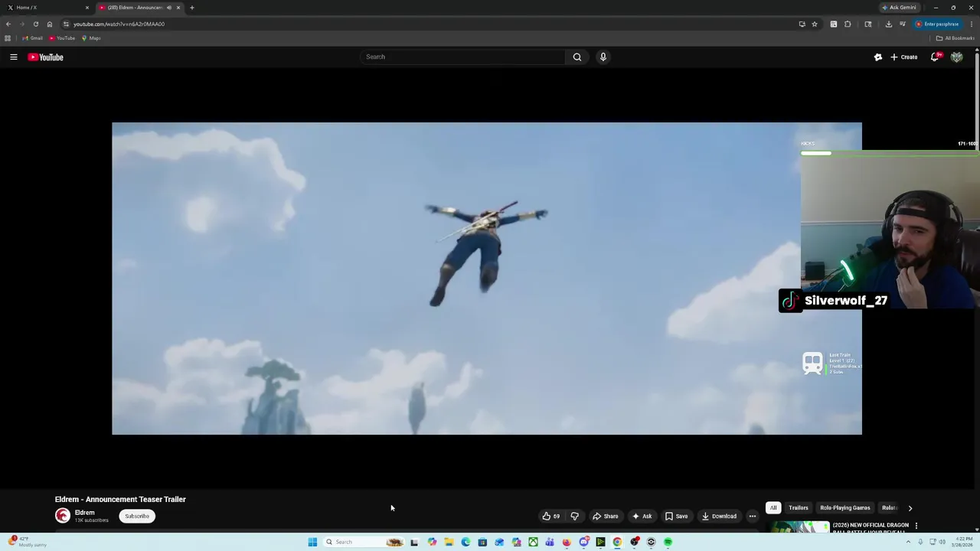Click the Save button
Screen dimensions: 980x551
pos(676,516)
